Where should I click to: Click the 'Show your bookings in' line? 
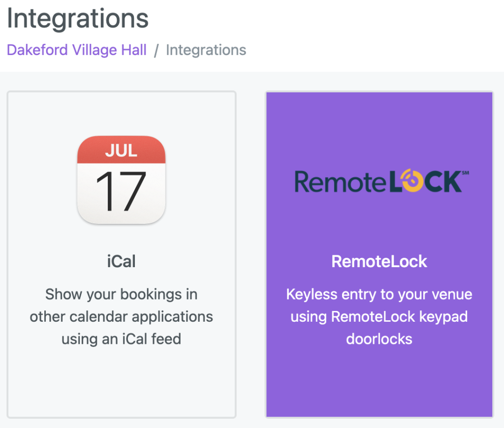[x=121, y=294]
